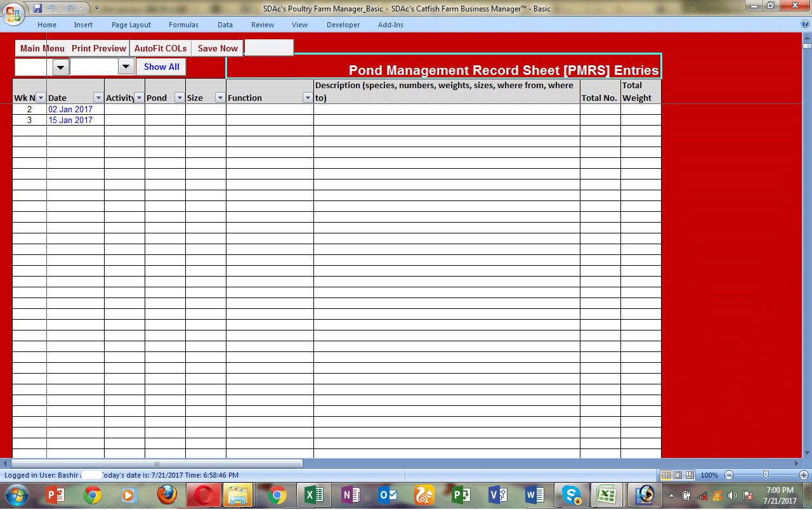Screen dimensions: 812x510
Task: Show hidden system tray icons
Action: 671,495
